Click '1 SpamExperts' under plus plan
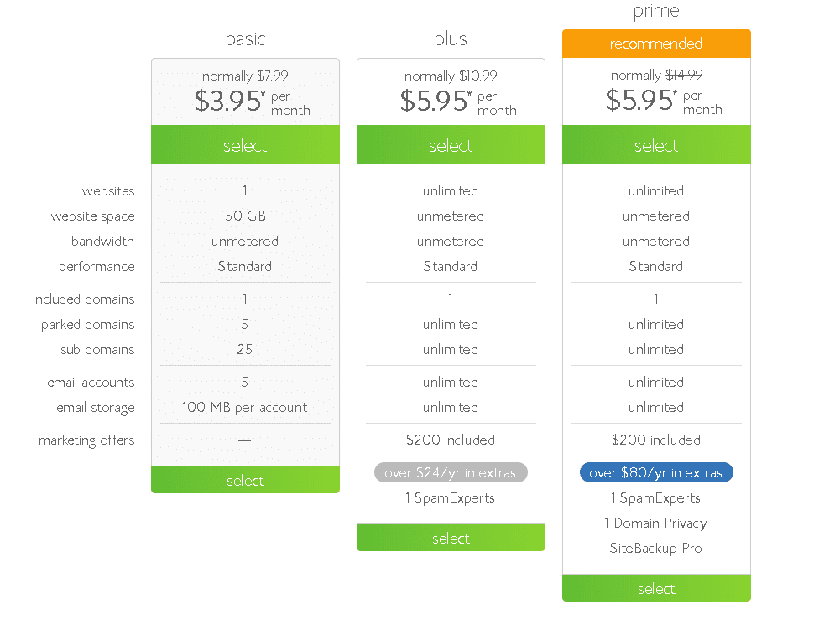 pos(450,498)
